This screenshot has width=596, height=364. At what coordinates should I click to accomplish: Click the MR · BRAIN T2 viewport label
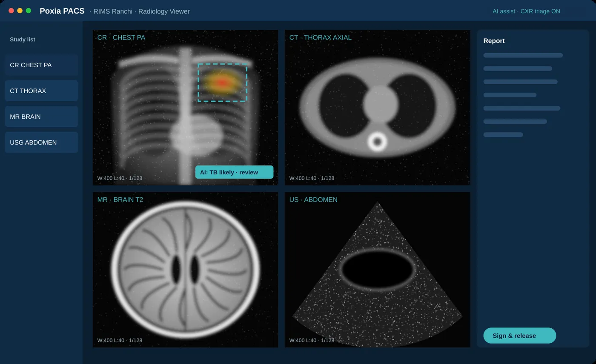pos(120,199)
